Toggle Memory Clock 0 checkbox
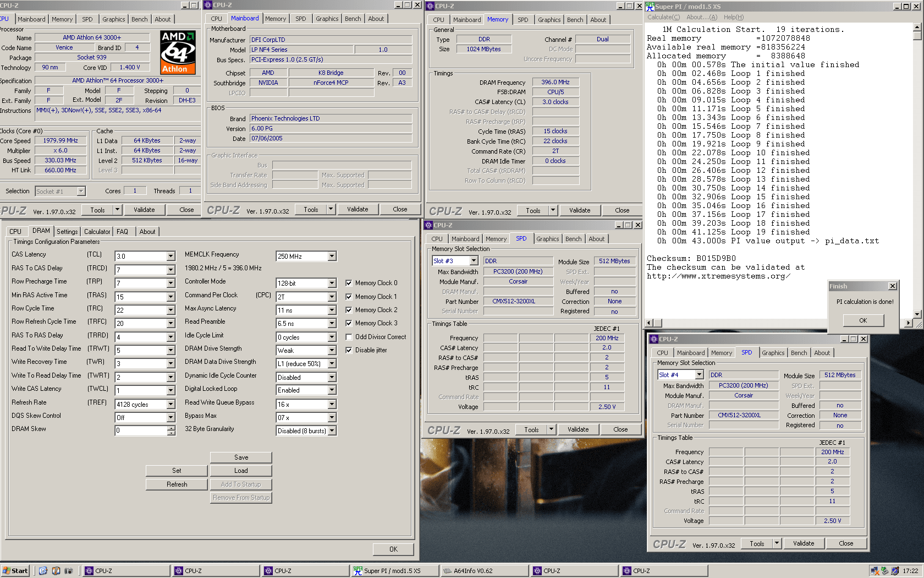 click(349, 283)
